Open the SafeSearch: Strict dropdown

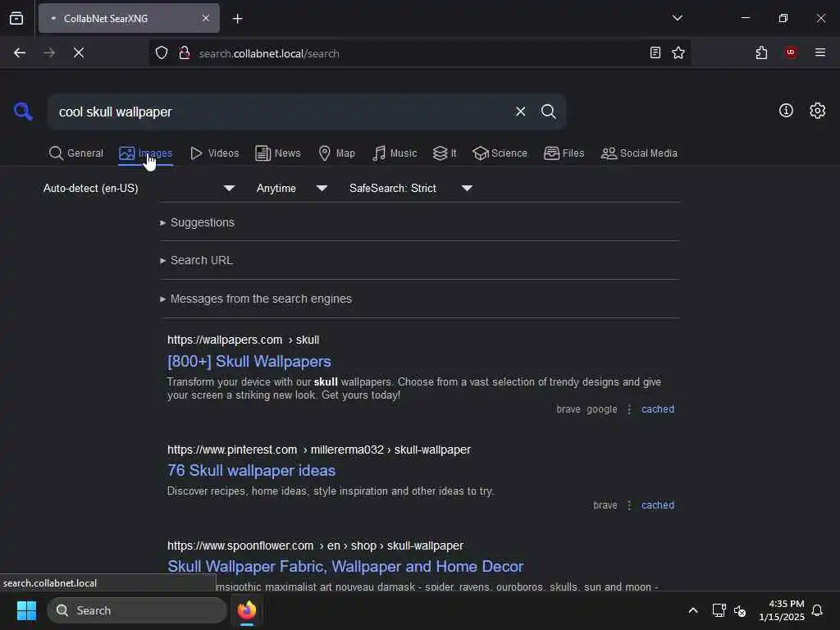point(411,188)
